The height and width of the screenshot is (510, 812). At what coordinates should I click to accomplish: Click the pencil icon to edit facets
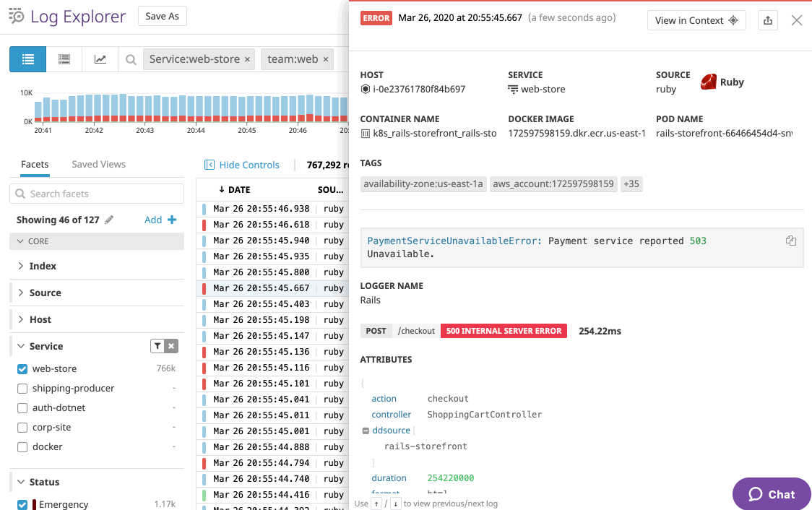tap(109, 220)
